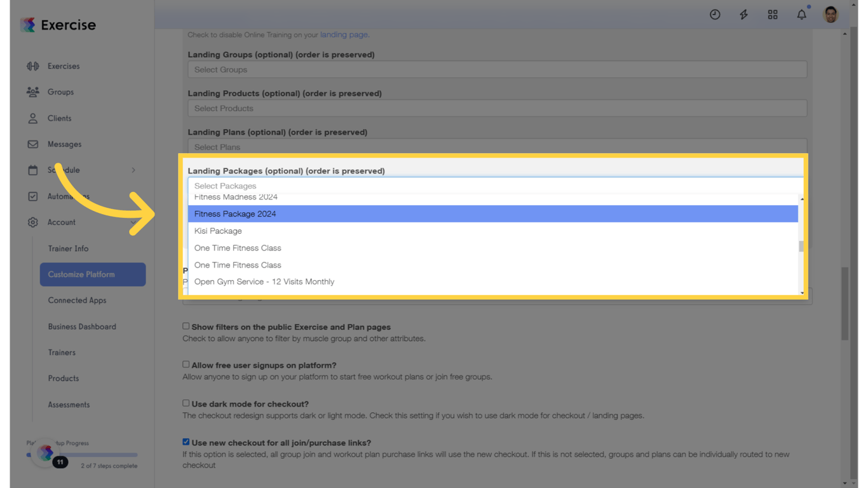Open the landing page link

(344, 35)
